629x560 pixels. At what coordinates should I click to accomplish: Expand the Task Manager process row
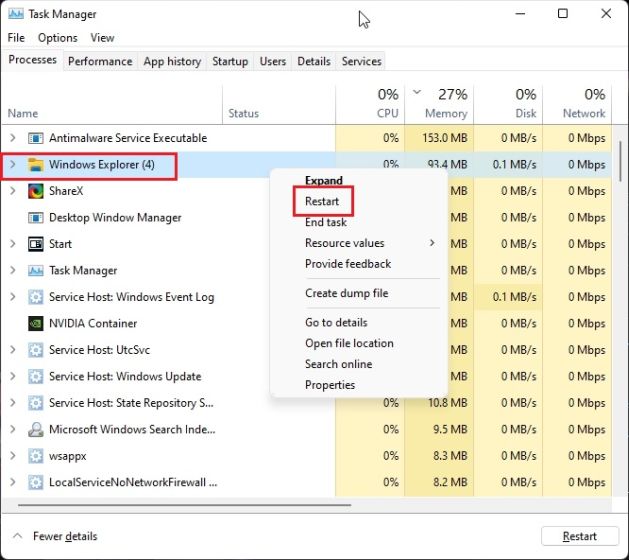click(13, 270)
